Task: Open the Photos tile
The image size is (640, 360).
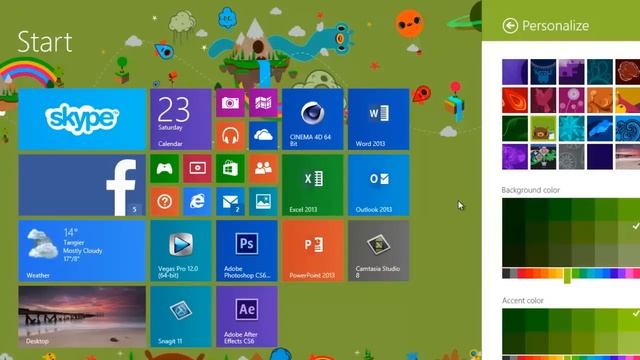Action: click(x=263, y=202)
